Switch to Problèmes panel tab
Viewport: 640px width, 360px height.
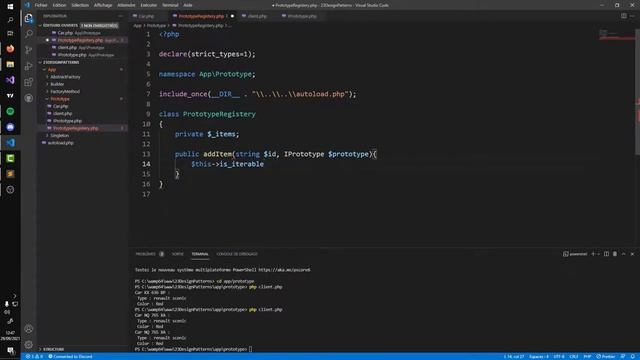(x=146, y=254)
